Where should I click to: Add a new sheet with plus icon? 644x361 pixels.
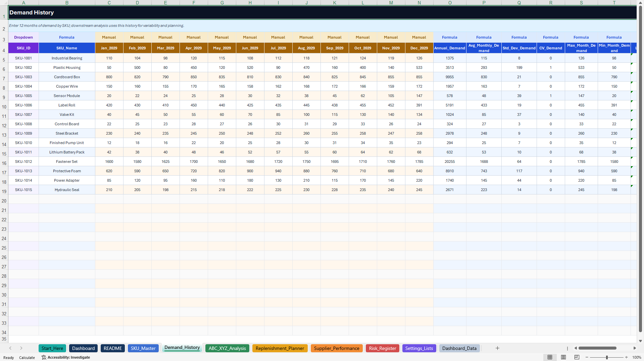pyautogui.click(x=497, y=348)
